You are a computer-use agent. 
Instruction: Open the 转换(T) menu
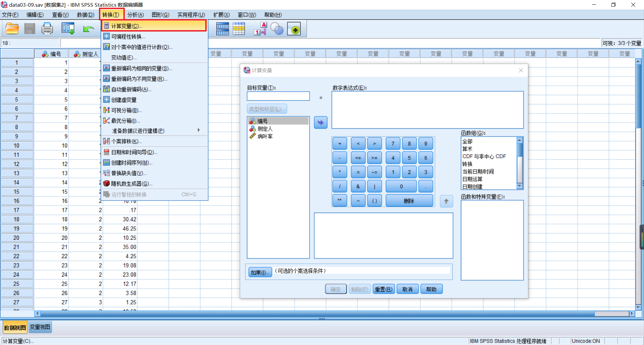[x=111, y=15]
